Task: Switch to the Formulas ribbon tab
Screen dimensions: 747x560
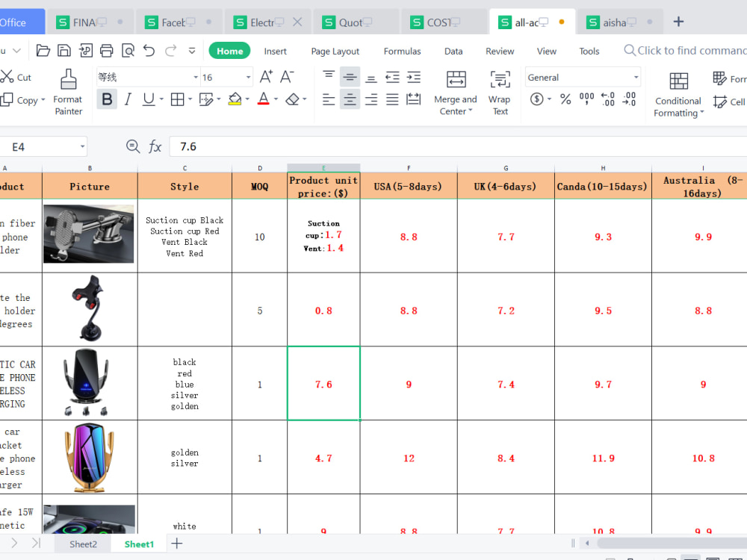Action: coord(402,51)
